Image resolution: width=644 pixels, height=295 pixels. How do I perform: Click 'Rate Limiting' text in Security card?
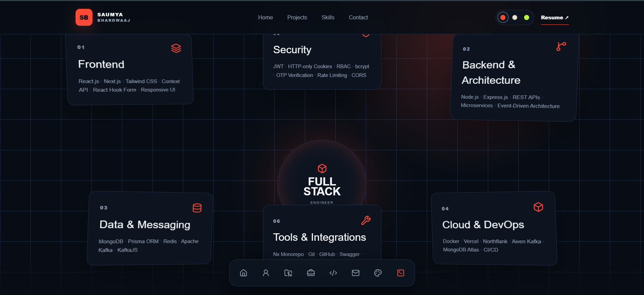coord(332,75)
